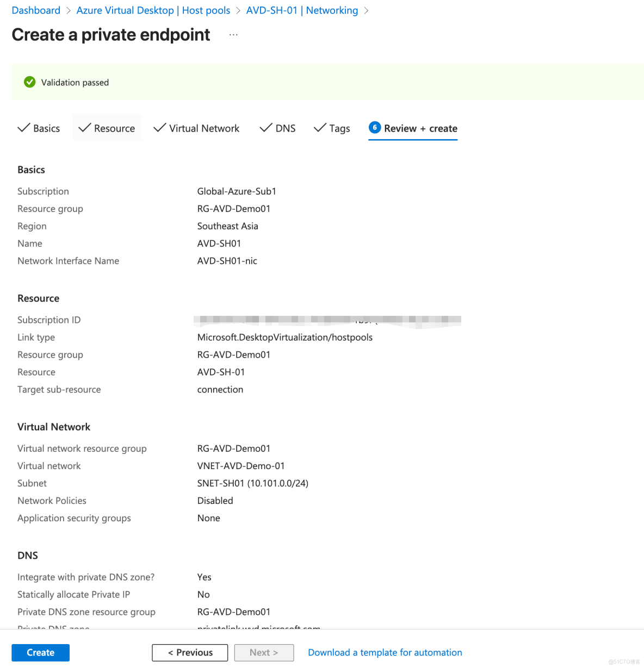Switch to the Basics tab
This screenshot has width=644, height=668.
coord(45,128)
